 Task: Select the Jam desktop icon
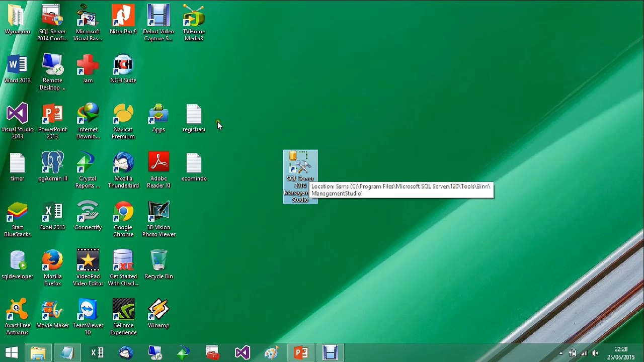pos(88,69)
